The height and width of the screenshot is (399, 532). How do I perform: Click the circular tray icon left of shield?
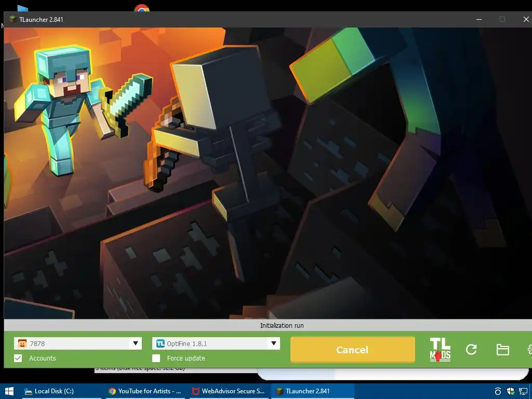pyautogui.click(x=498, y=391)
